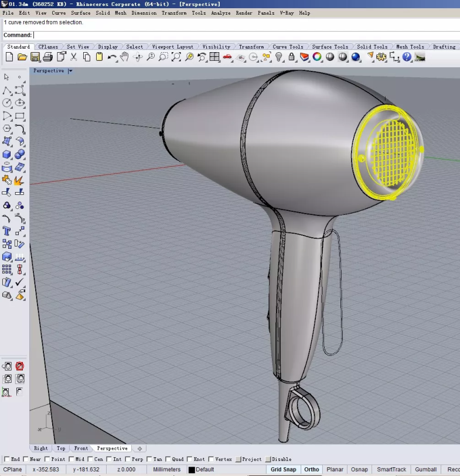Viewport: 460px width, 476px height.
Task: Enable the End osnap checkbox
Action: (7, 460)
